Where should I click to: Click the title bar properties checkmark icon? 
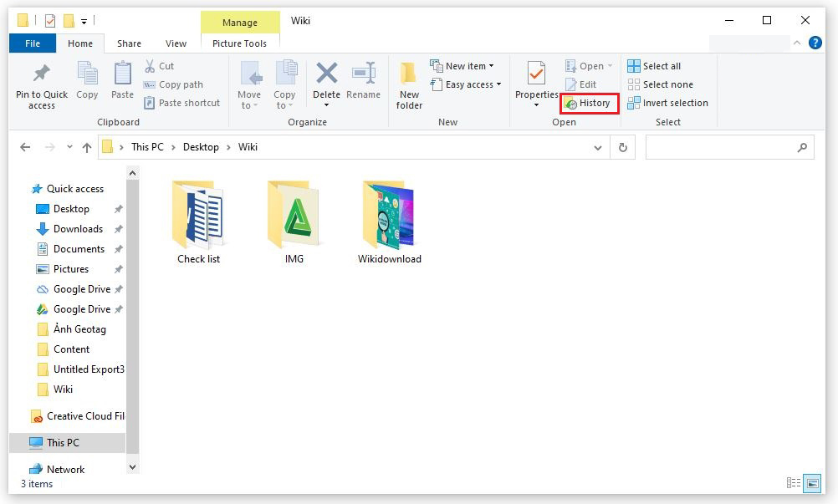click(x=50, y=21)
